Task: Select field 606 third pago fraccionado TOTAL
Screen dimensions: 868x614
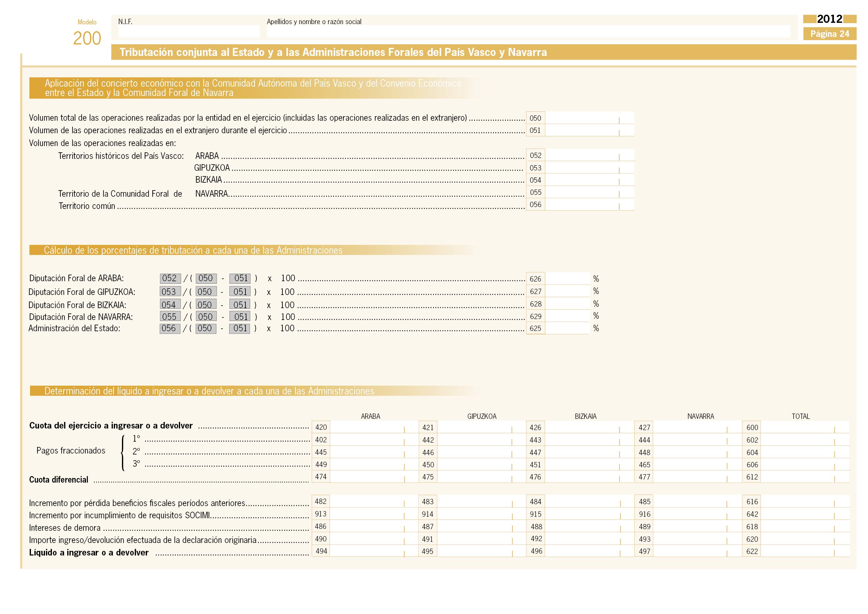Action: (805, 464)
